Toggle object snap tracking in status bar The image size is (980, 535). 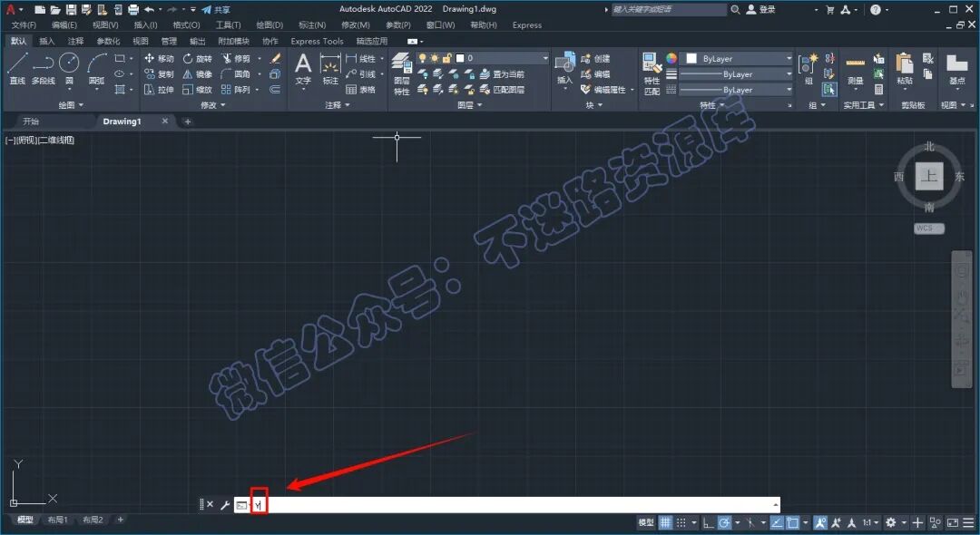[x=776, y=522]
